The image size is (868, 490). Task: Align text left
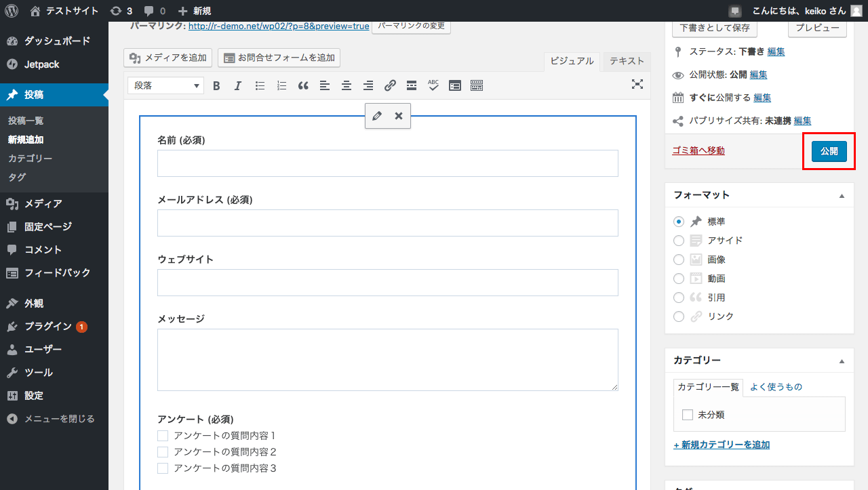point(325,85)
